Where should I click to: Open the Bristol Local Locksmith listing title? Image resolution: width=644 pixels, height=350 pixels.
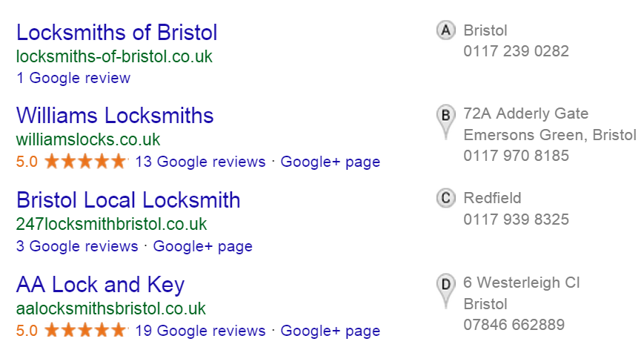point(128,200)
